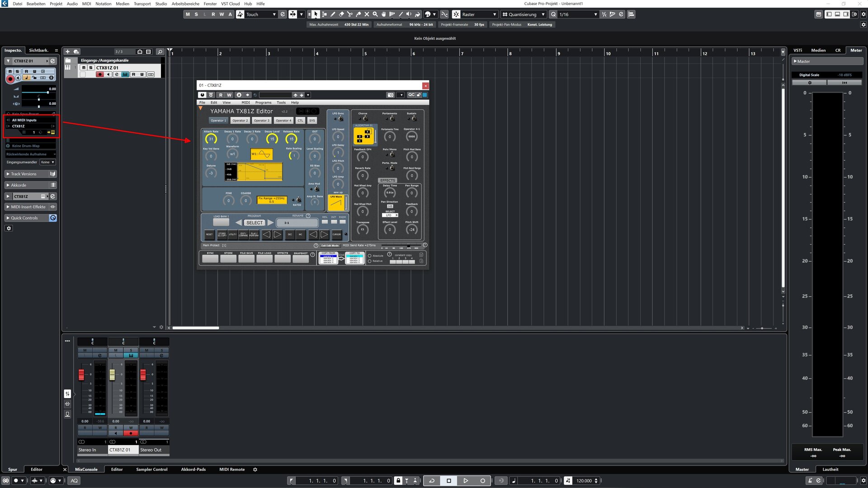Open track search magnifier icon
The height and width of the screenshot is (488, 868).
tap(160, 52)
